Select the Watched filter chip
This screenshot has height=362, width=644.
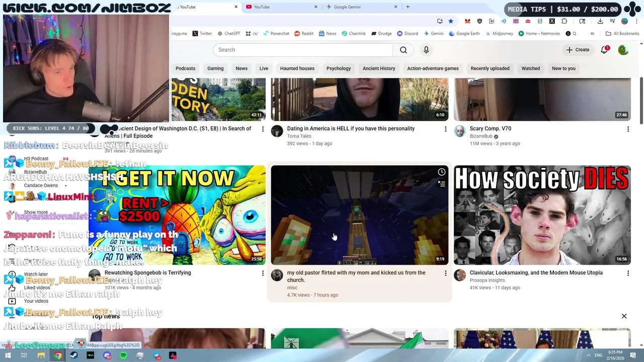pyautogui.click(x=530, y=68)
